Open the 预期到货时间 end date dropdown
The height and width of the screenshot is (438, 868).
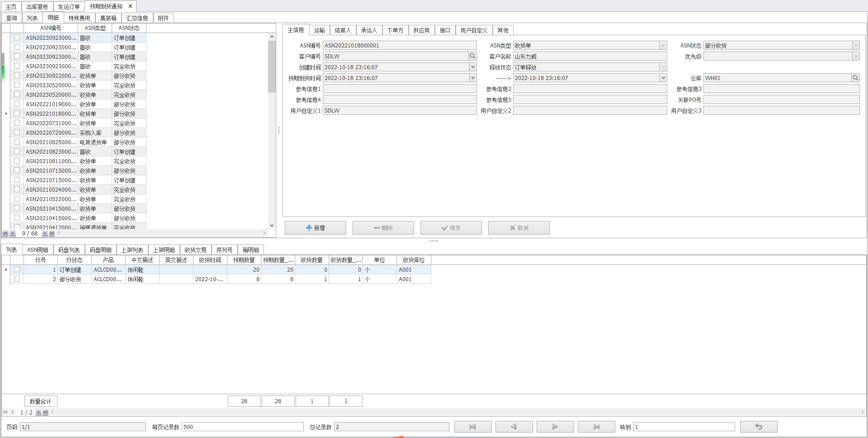coord(663,78)
